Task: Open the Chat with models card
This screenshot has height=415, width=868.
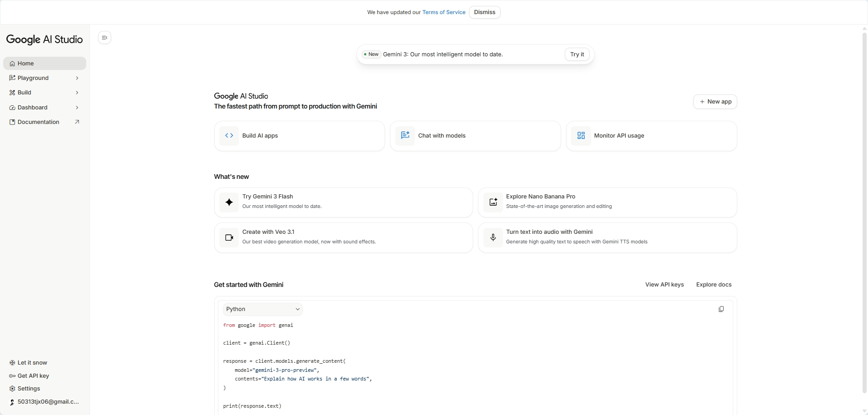Action: point(475,136)
